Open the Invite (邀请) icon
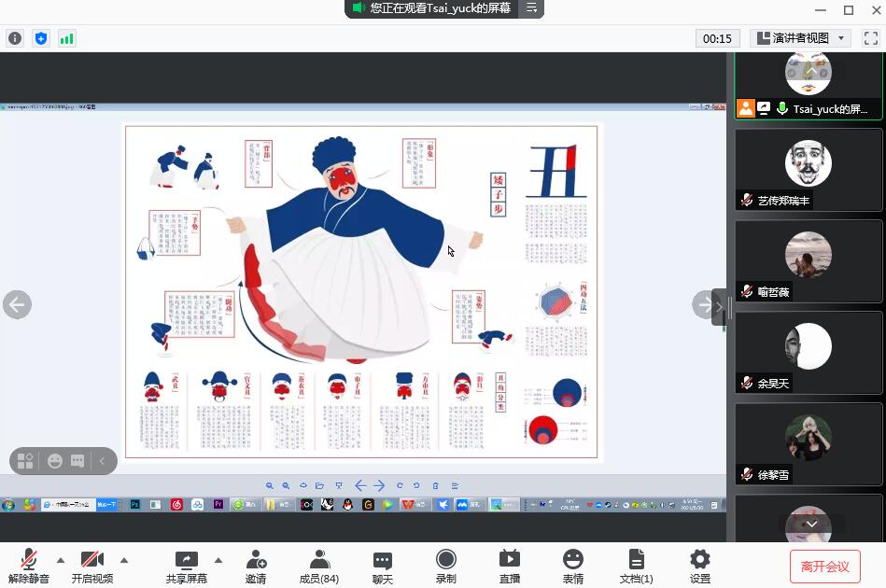Screen dimensions: 886x588 256,566
